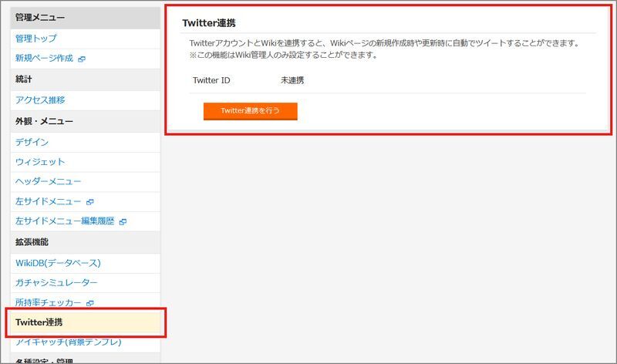Open the 新規ページ作成 text link
Image resolution: width=617 pixels, height=364 pixels.
(44, 58)
